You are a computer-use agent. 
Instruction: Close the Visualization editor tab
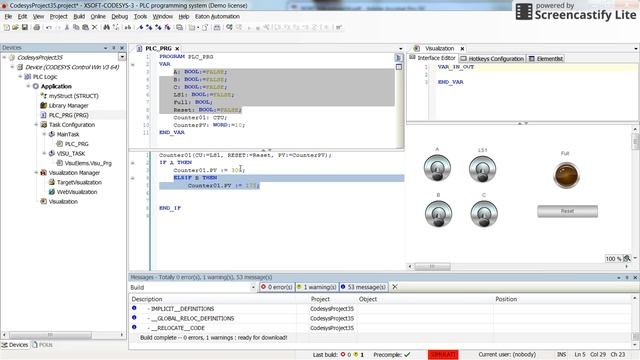coord(462,49)
